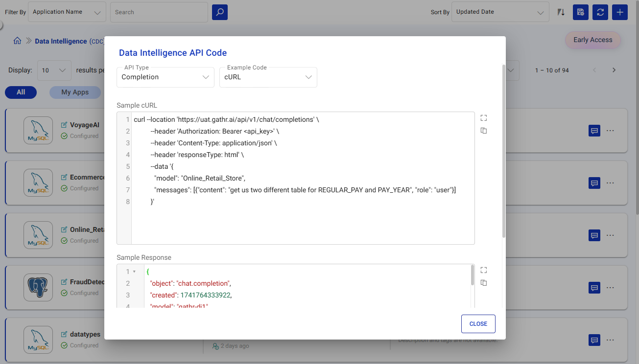This screenshot has width=639, height=364.
Task: Click inside the Search input field
Action: [159, 12]
